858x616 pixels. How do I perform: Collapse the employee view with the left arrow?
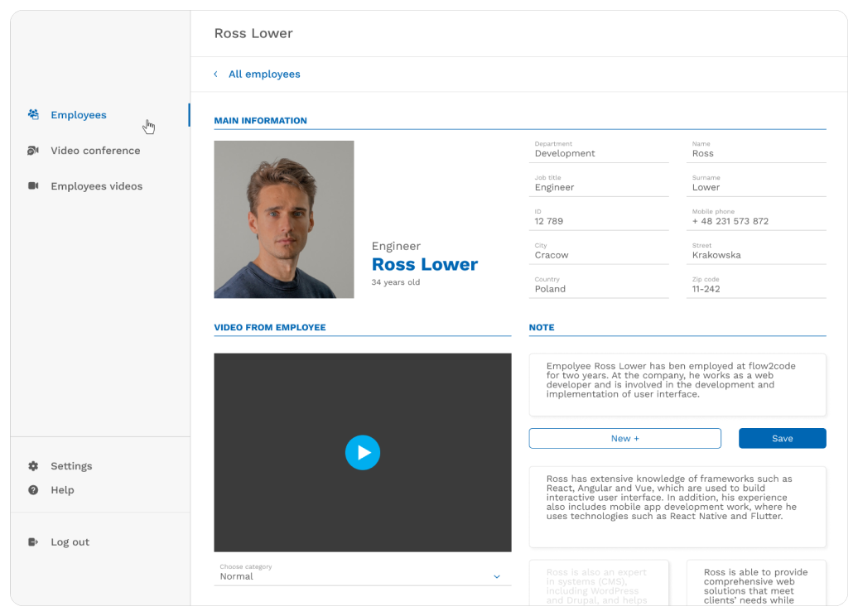pyautogui.click(x=215, y=74)
